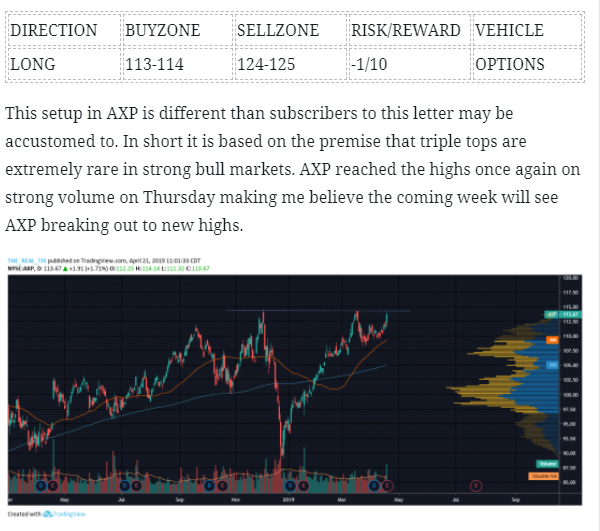
Task: Click the dividend marker before the Nov label
Action: coord(209,486)
